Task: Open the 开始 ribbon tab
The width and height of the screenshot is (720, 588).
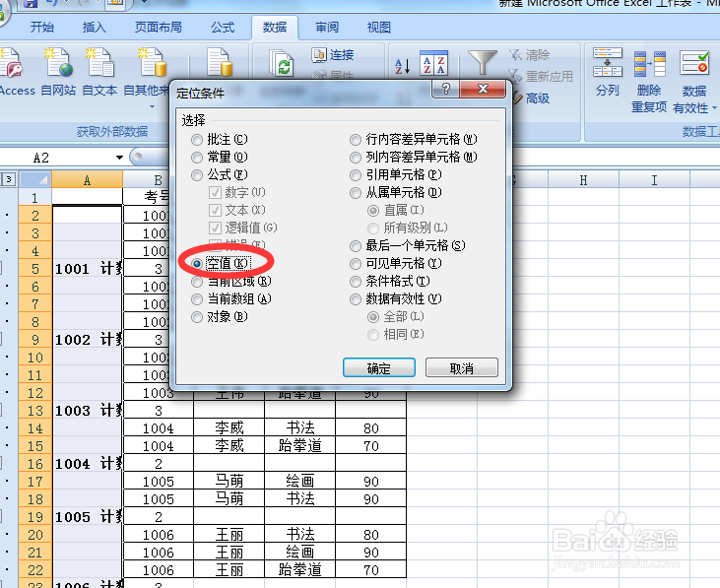Action: pos(41,28)
